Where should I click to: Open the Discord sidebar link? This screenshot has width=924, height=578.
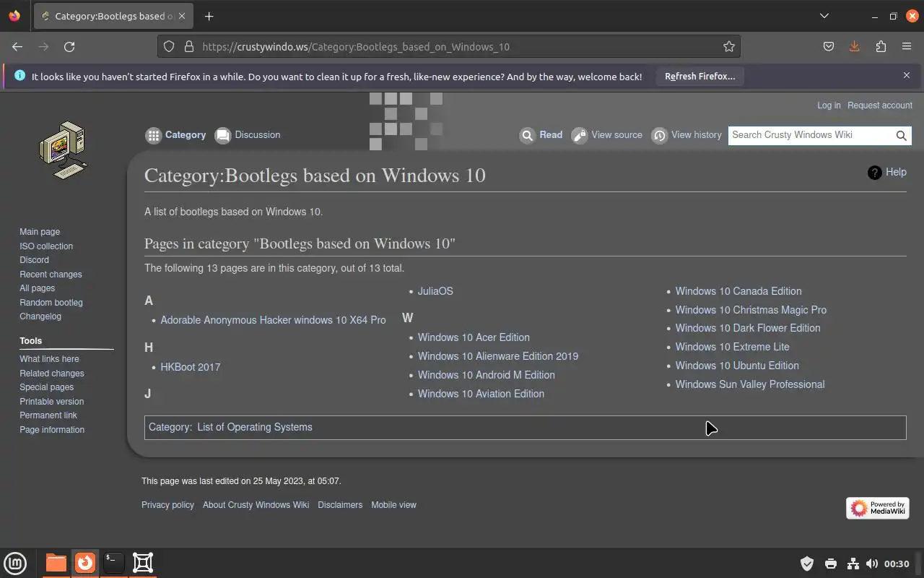(x=34, y=260)
